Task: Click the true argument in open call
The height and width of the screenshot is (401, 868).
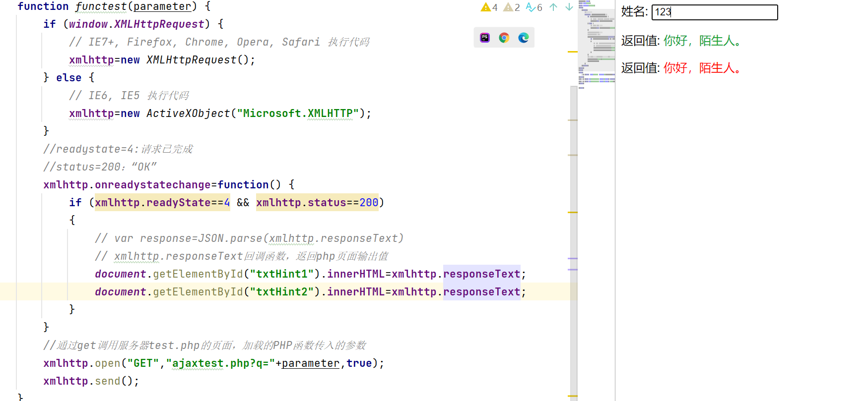Action: pos(359,363)
